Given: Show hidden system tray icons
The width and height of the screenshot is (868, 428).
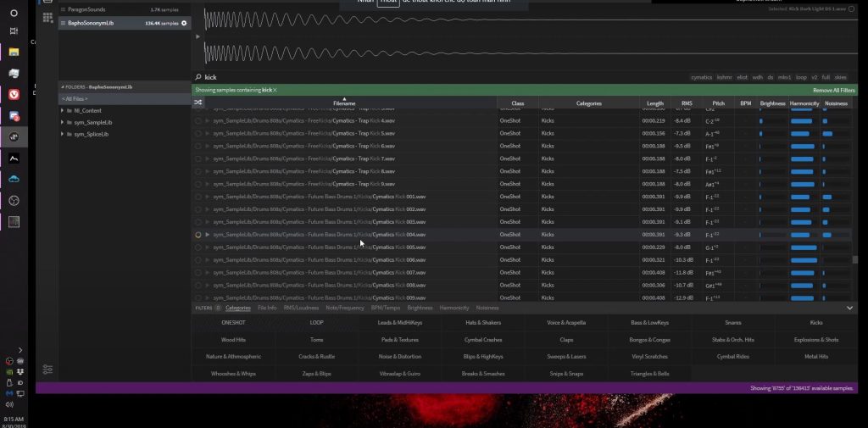Looking at the screenshot, I should pos(20,350).
